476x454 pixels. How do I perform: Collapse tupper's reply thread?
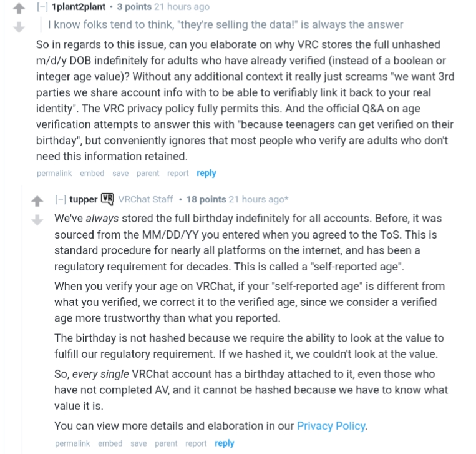click(x=60, y=199)
